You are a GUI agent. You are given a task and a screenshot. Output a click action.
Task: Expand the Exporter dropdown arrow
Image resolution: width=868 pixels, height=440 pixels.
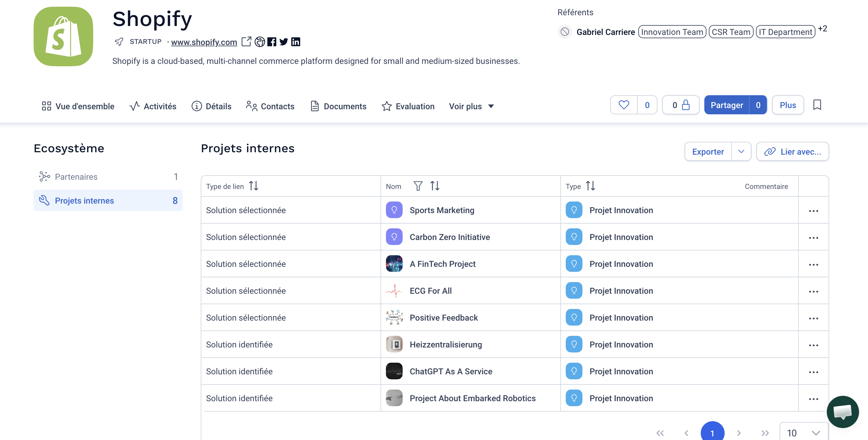click(741, 151)
